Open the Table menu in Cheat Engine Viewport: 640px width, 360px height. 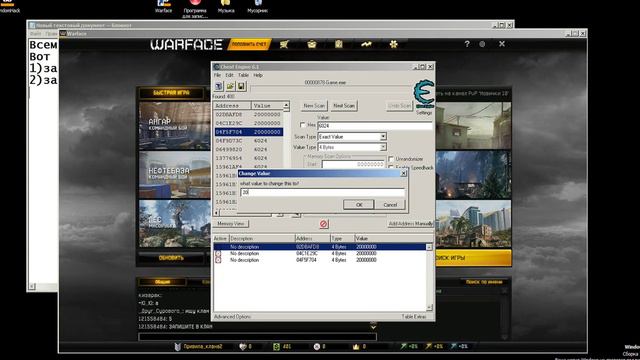pos(243,75)
